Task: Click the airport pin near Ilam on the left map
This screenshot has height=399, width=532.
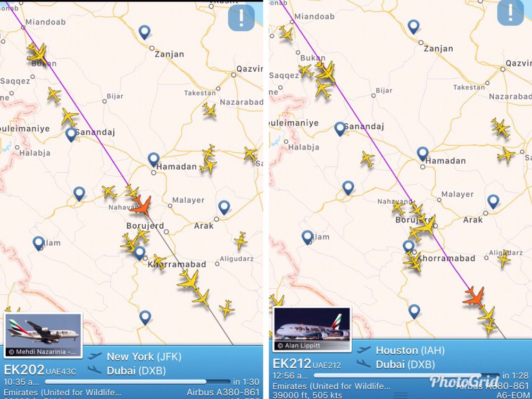Action: click(x=39, y=243)
